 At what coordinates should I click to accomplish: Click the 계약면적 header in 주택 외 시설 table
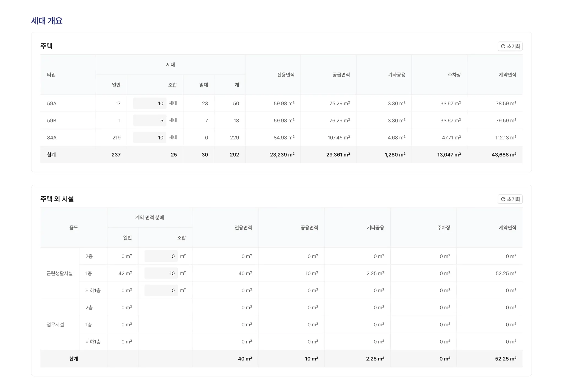(x=507, y=227)
